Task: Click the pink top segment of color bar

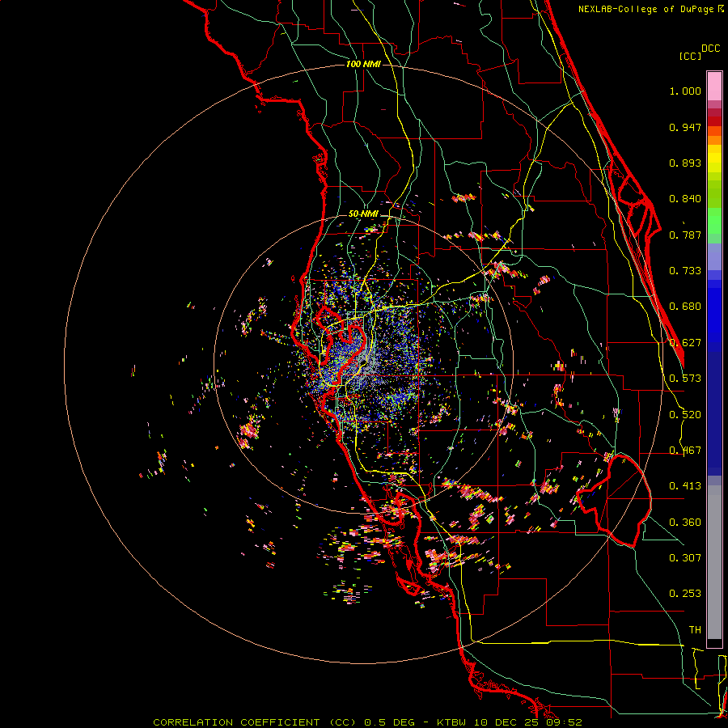Action: tap(714, 85)
